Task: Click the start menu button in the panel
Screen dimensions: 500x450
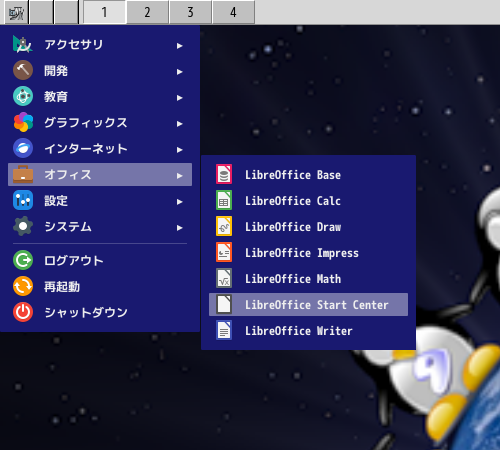Action: (x=16, y=13)
